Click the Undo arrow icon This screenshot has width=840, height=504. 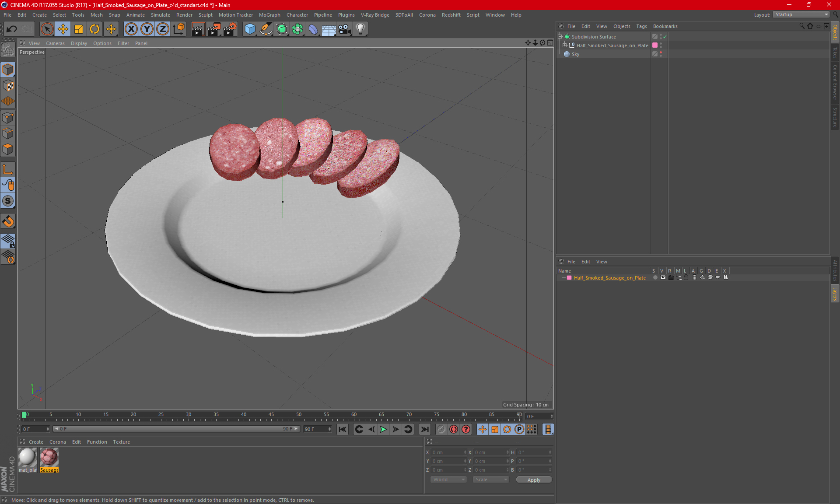pos(12,29)
